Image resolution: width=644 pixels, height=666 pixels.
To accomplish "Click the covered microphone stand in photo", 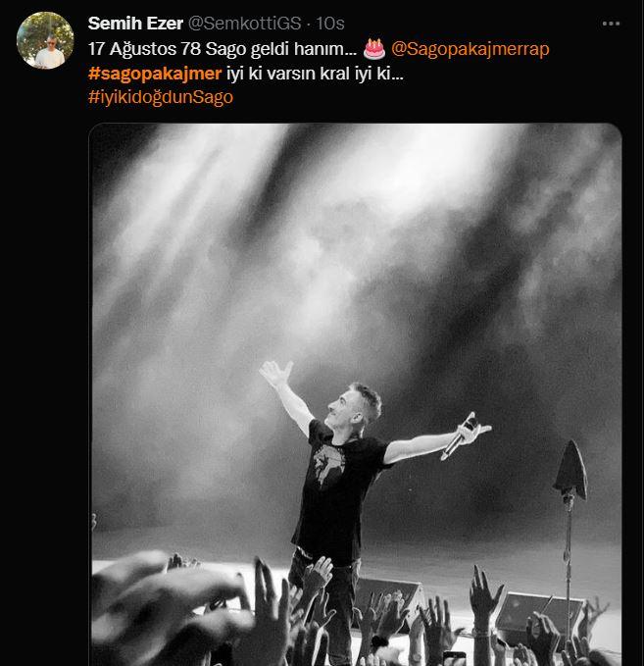I will (570, 532).
